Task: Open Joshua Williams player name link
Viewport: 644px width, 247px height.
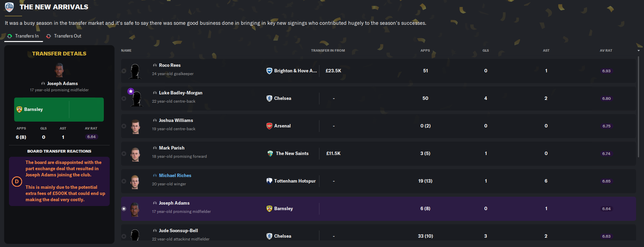Action: point(176,120)
